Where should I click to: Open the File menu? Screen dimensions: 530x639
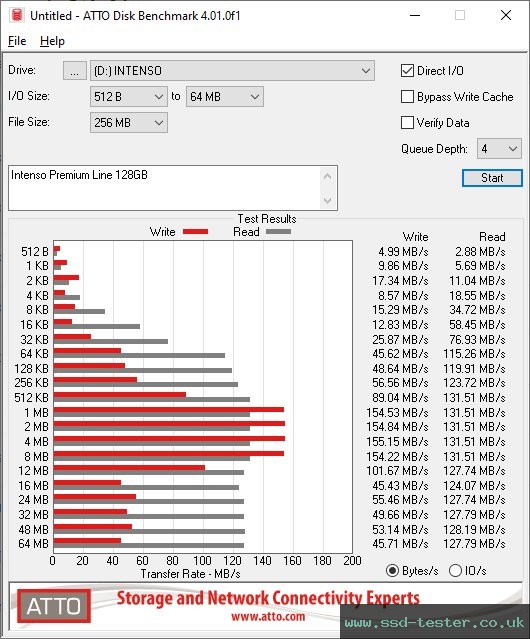coord(17,41)
